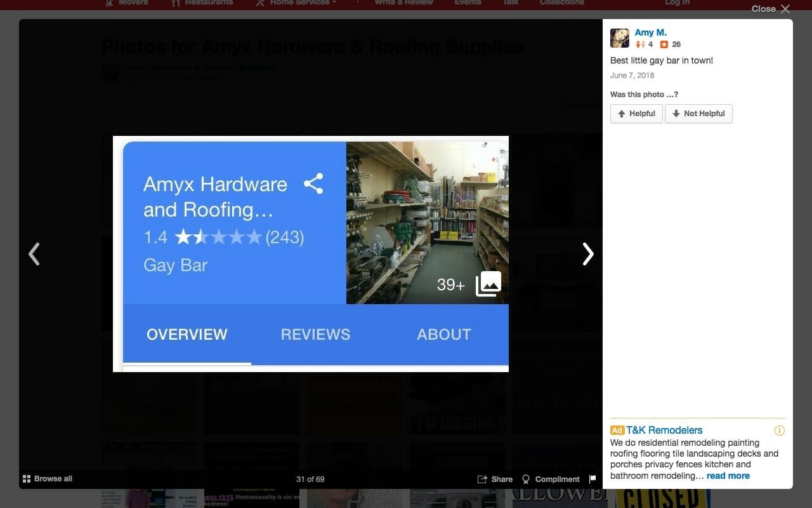Click Browse all photos grid
Image resolution: width=812 pixels, height=508 pixels.
(48, 479)
